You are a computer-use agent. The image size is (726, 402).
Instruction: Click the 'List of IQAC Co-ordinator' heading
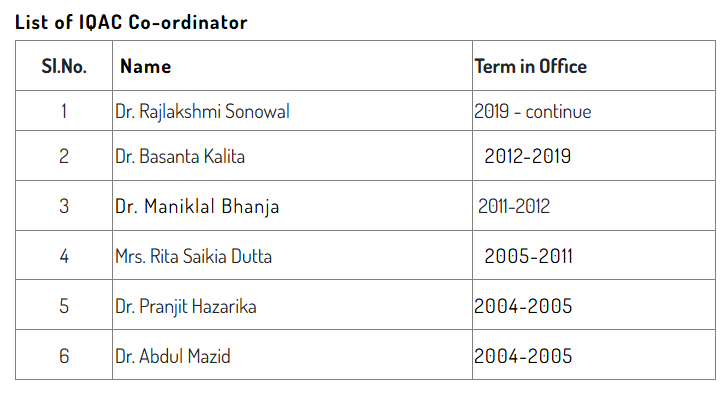(x=131, y=22)
